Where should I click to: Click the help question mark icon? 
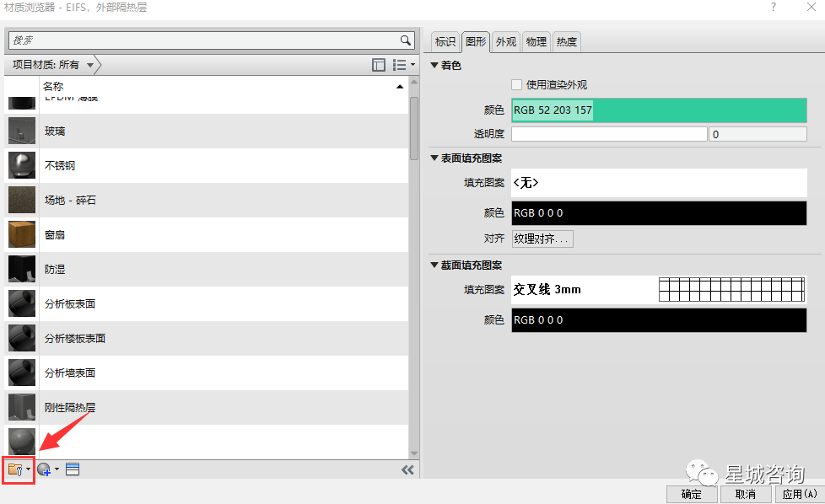click(774, 8)
